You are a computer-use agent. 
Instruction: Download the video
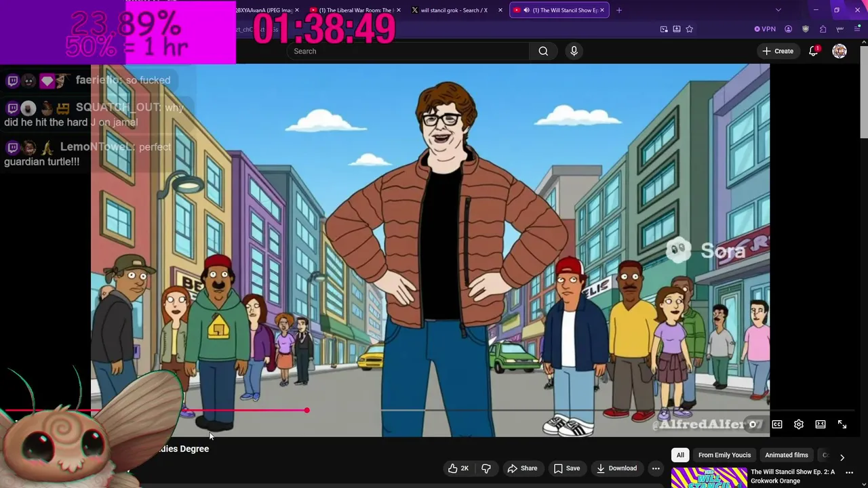(x=616, y=468)
